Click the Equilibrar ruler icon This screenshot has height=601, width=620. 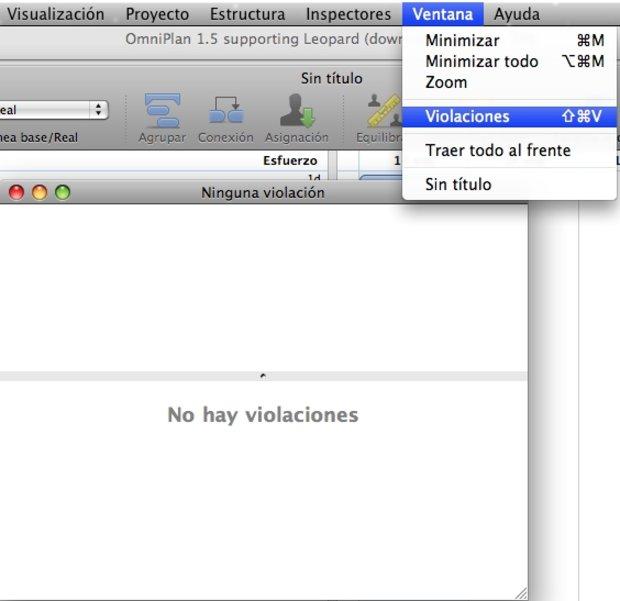(x=384, y=111)
